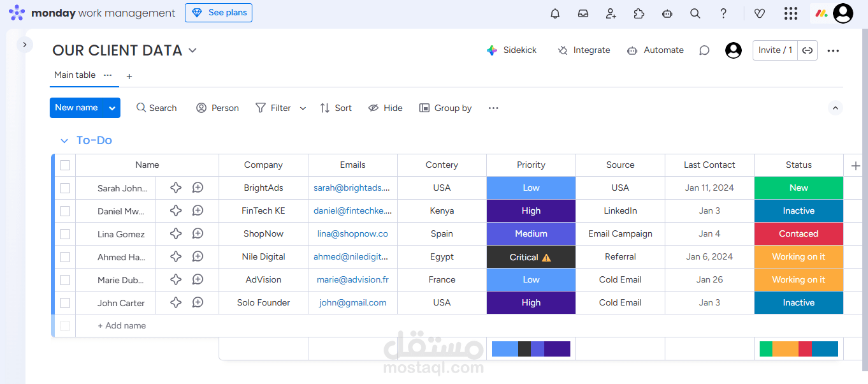868x384 pixels.
Task: Open the Automate center
Action: [655, 50]
